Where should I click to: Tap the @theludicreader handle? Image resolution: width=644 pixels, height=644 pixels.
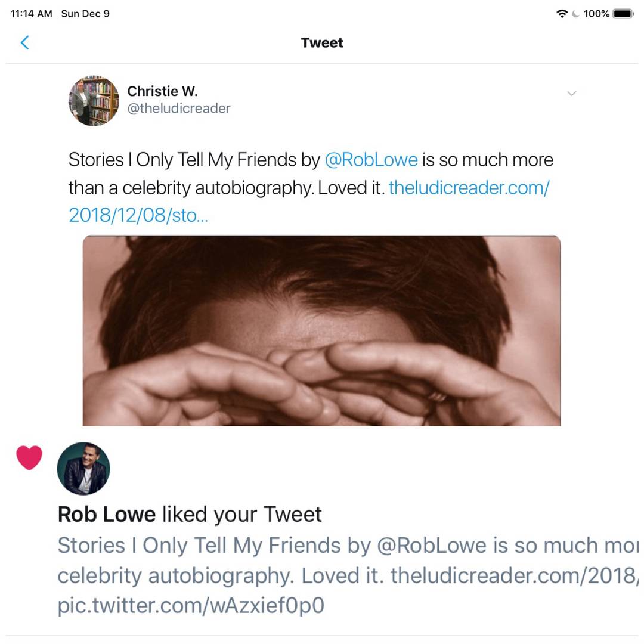pyautogui.click(x=179, y=109)
